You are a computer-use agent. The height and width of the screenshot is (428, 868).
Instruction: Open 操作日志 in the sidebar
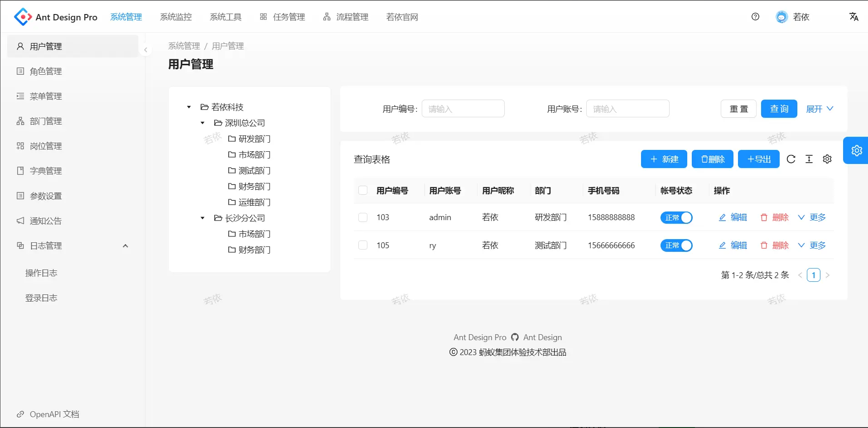pos(41,273)
